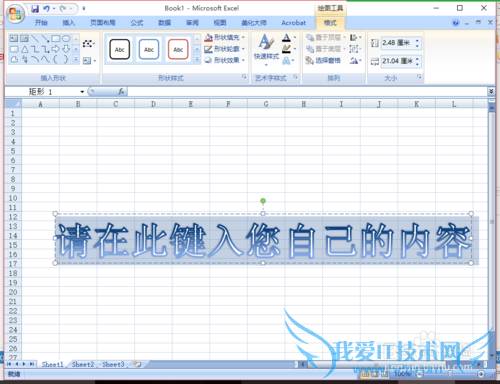Image resolution: width=500 pixels, height=384 pixels.
Task: Open the 大小 size dialog launcher
Action: (419, 77)
